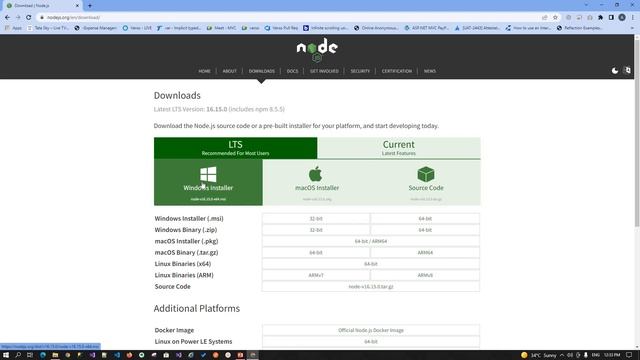Click the Source Code cube tile
640x360 pixels.
[x=426, y=182]
